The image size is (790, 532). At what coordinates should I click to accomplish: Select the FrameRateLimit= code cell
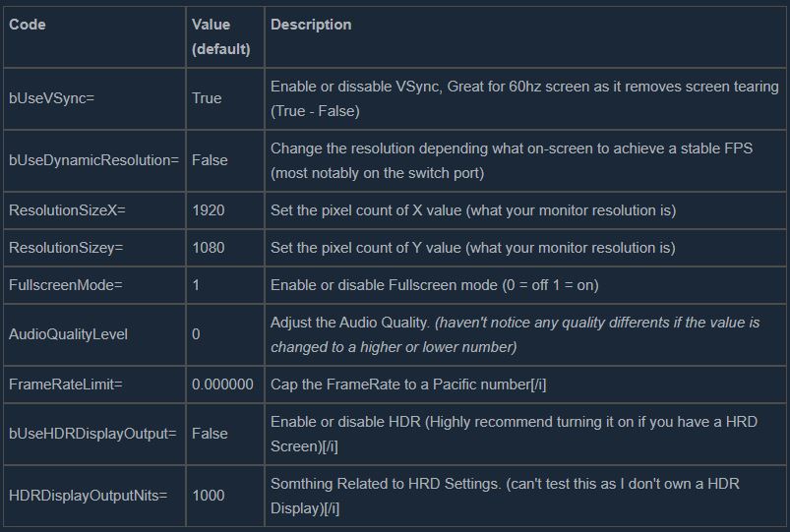click(x=59, y=384)
